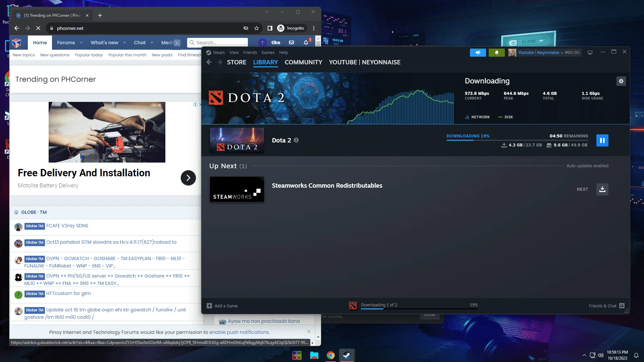
Task: Switch to the STORE tab
Action: pyautogui.click(x=236, y=62)
